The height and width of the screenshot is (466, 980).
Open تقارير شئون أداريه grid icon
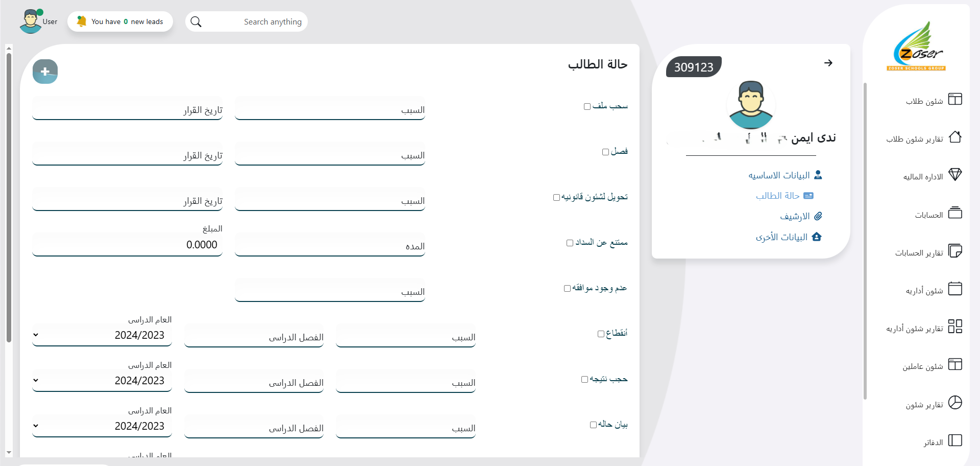point(954,327)
